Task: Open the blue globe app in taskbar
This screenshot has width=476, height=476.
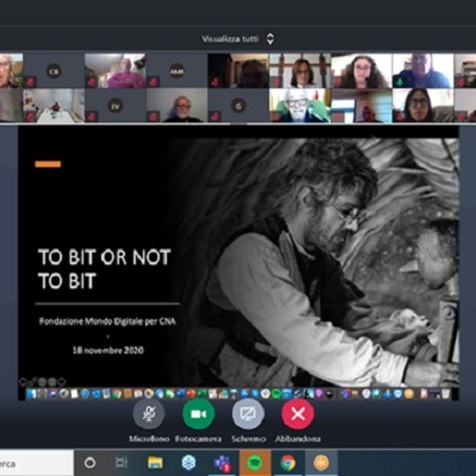Action: click(x=189, y=463)
